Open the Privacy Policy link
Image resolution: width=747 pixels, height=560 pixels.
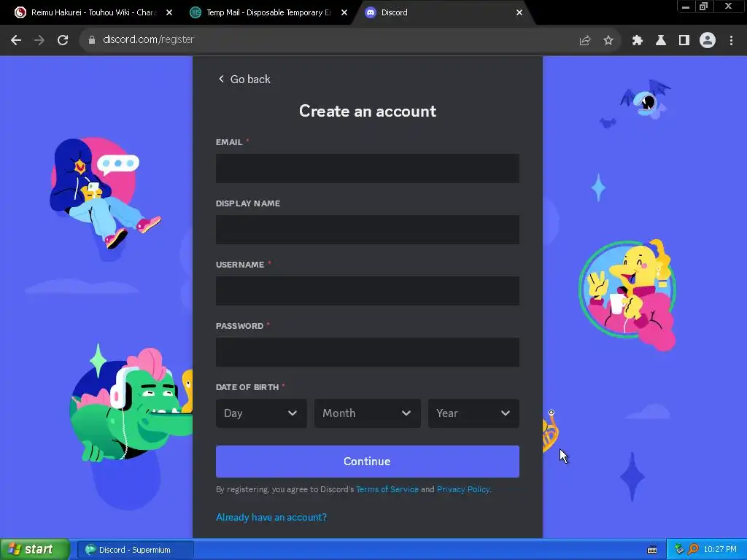tap(463, 489)
